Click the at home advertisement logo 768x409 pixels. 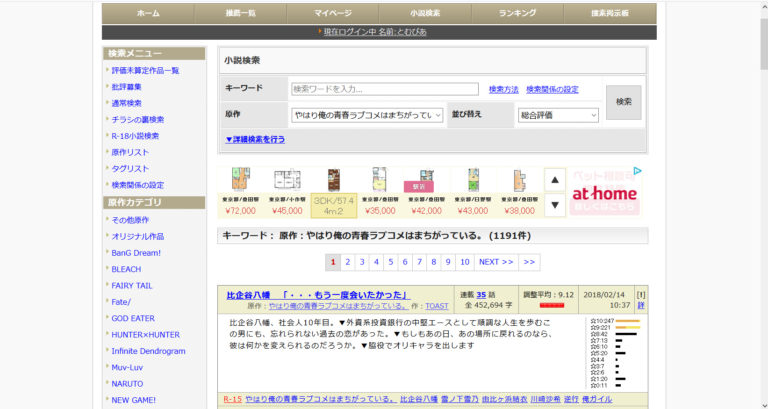pos(604,194)
